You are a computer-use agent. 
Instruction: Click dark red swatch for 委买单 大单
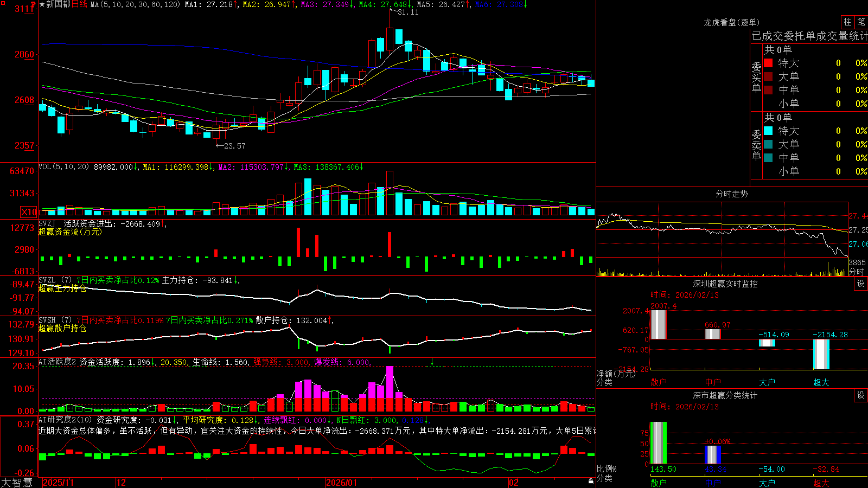(768, 76)
